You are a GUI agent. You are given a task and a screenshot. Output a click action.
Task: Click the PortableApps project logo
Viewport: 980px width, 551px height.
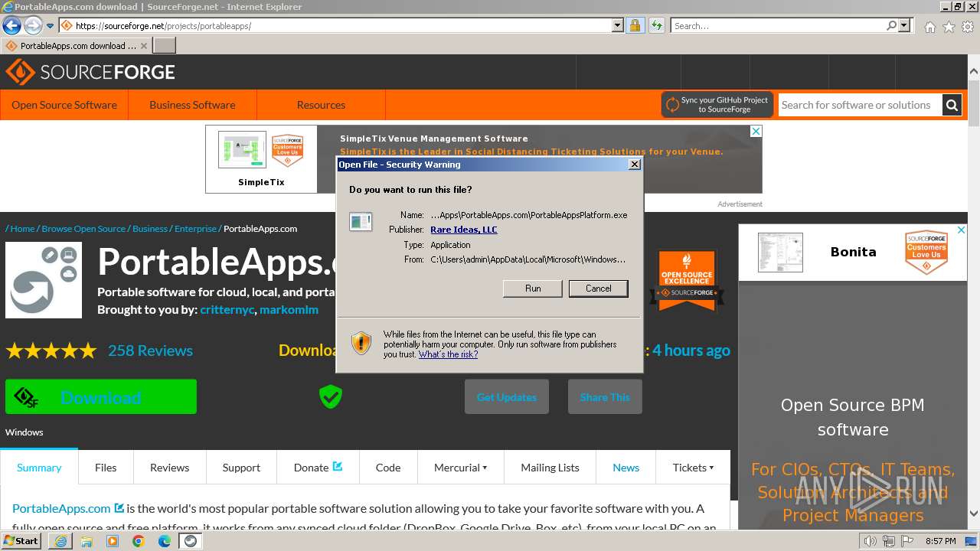[44, 280]
